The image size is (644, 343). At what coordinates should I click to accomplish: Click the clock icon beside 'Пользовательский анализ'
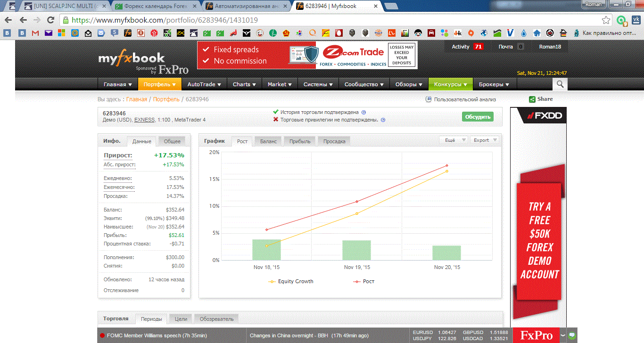pos(429,99)
